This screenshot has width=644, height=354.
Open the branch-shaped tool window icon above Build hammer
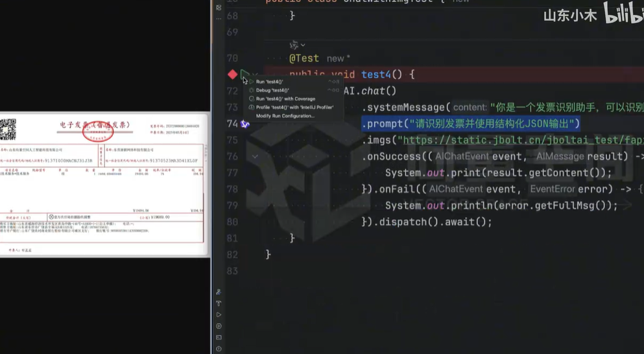click(219, 292)
